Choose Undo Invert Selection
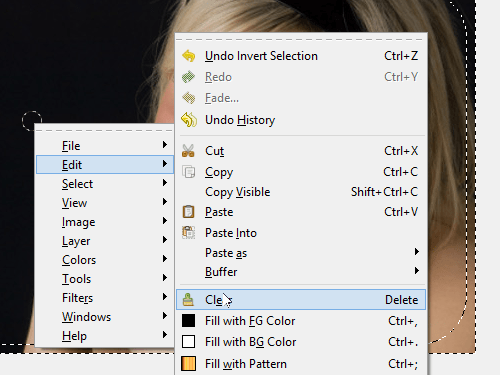This screenshot has width=500, height=375. [x=301, y=56]
